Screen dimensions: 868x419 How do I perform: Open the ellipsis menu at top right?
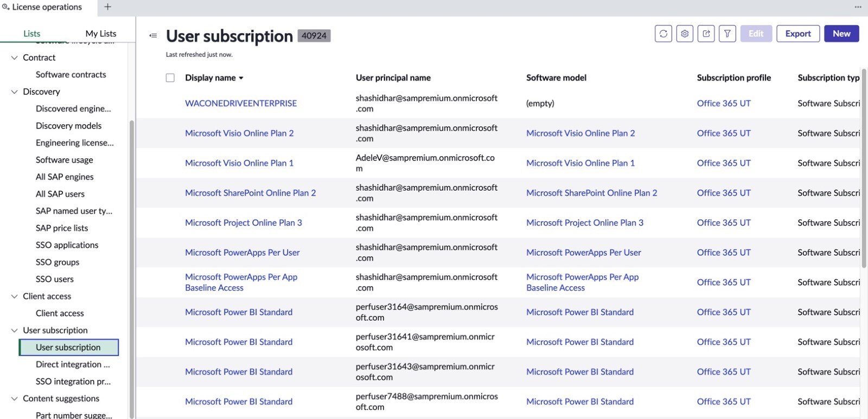[x=858, y=7]
